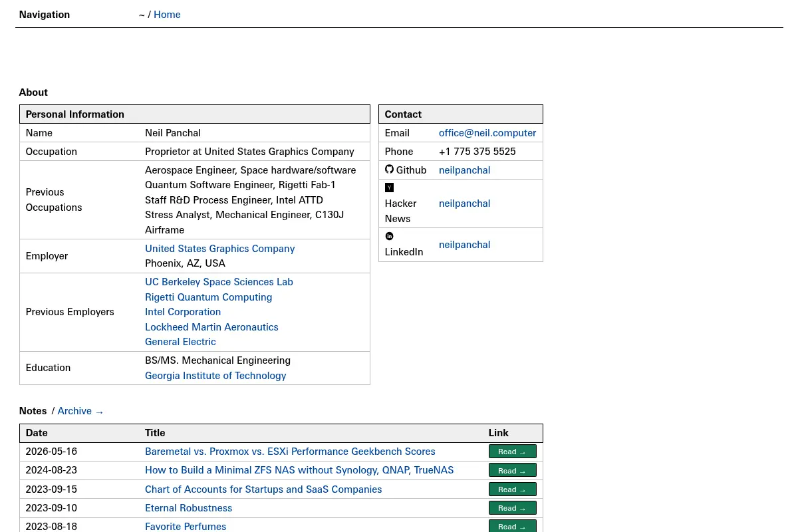This screenshot has height=532, width=798.
Task: Click the date 2026-05-16
Action: point(51,452)
